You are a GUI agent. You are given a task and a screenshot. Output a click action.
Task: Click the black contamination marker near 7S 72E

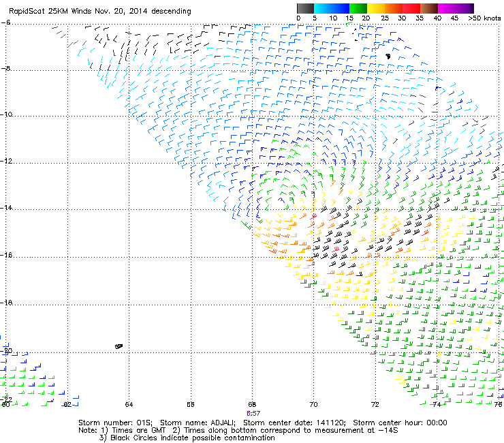point(388,57)
